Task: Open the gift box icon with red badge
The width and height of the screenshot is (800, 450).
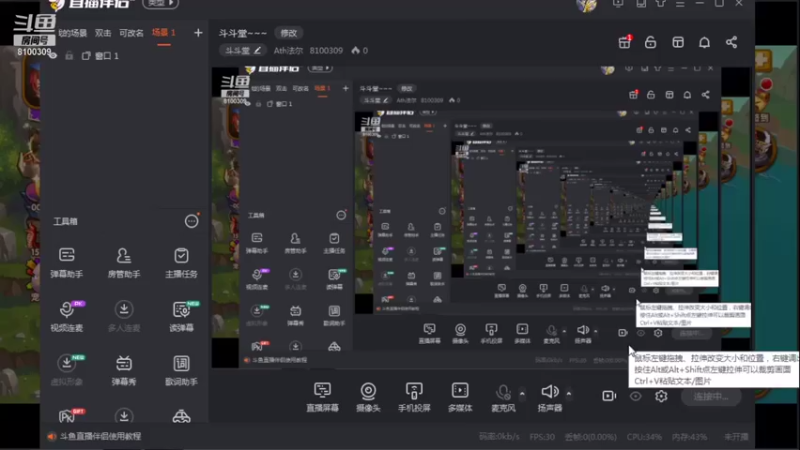Action: pyautogui.click(x=624, y=42)
